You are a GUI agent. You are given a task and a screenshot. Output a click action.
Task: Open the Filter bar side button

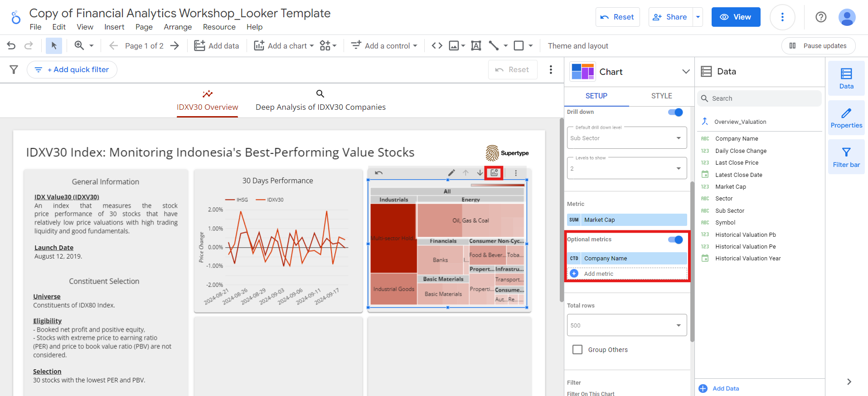[x=846, y=157]
